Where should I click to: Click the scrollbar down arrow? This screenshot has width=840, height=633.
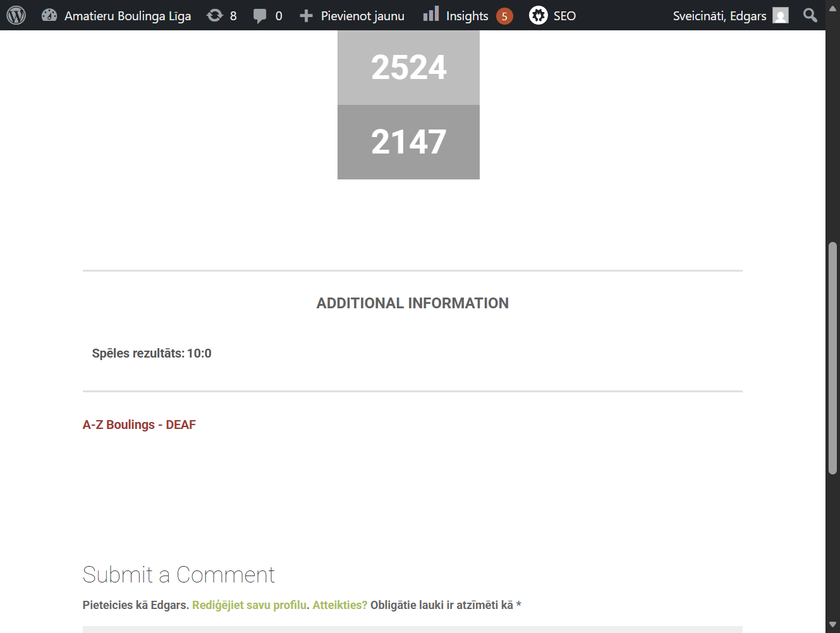point(832,625)
